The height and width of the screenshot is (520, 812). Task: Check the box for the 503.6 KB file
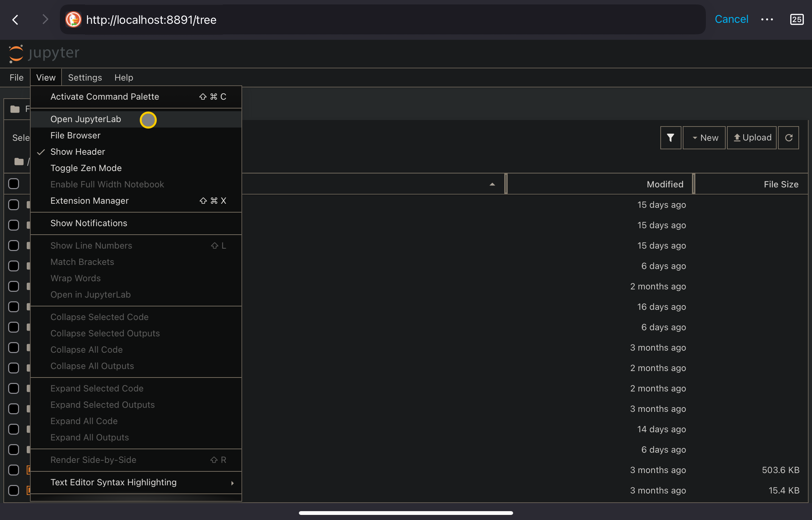click(14, 470)
